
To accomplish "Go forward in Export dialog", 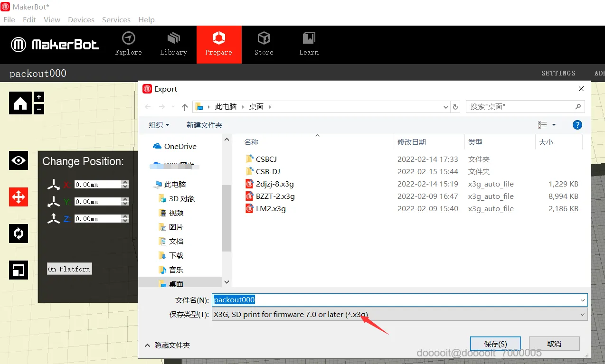I will click(162, 107).
